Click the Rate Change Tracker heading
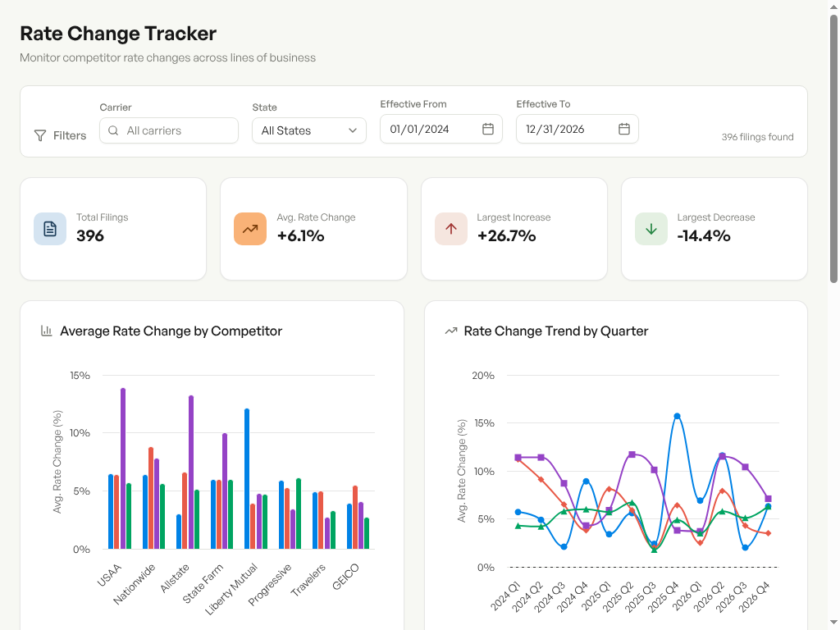Viewport: 840px width, 630px height. click(x=118, y=34)
